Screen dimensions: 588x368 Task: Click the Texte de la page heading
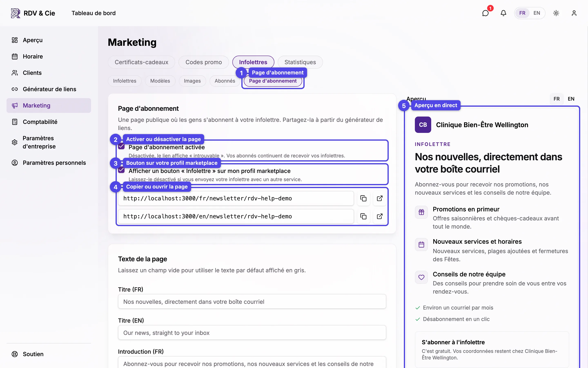pyautogui.click(x=142, y=259)
